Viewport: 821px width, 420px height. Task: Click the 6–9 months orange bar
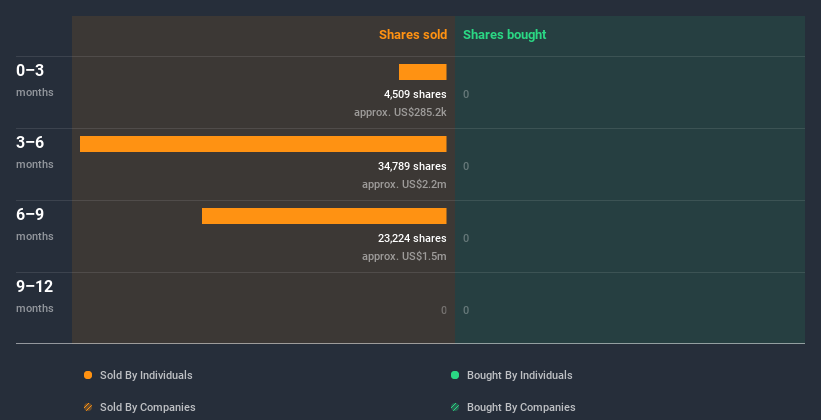pyautogui.click(x=324, y=216)
